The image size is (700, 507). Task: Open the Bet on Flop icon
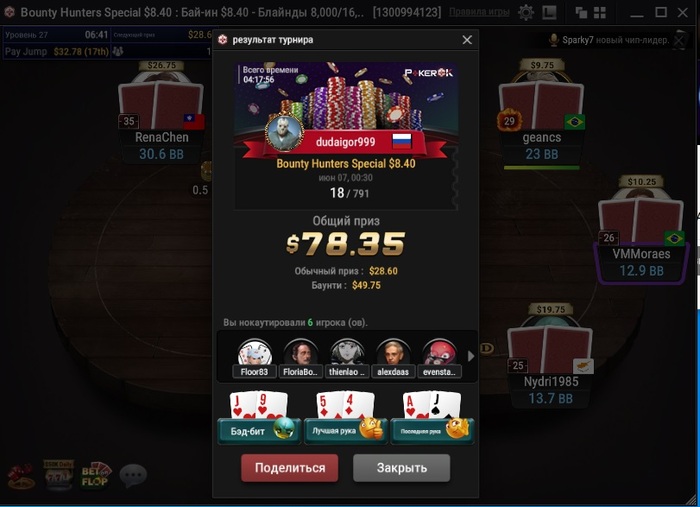coord(96,475)
